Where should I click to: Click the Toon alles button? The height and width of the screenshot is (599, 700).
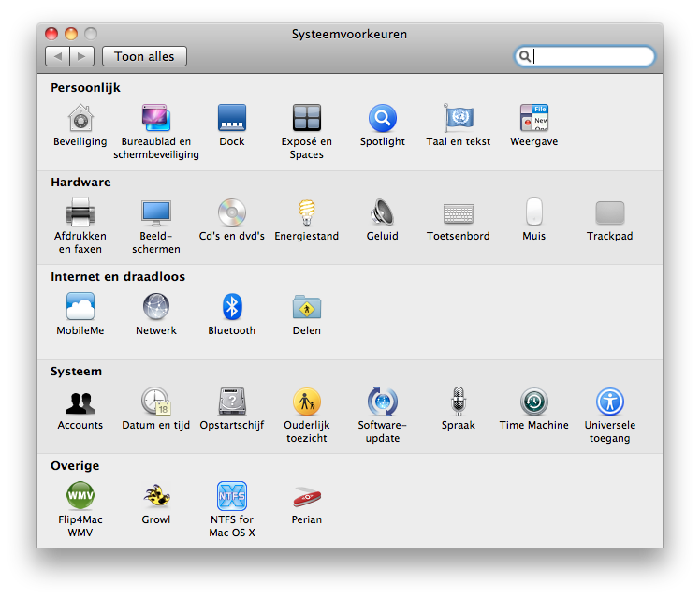[144, 56]
